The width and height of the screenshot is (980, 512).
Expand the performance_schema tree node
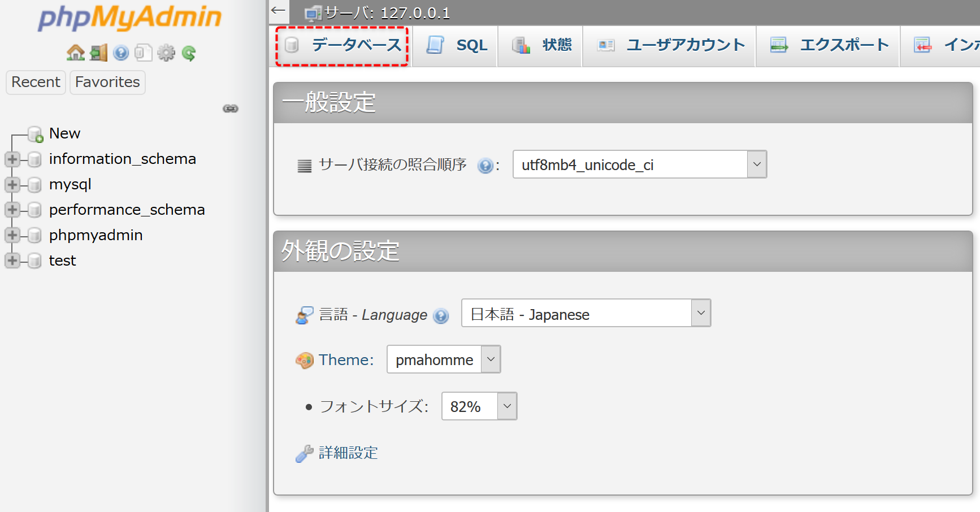12,210
